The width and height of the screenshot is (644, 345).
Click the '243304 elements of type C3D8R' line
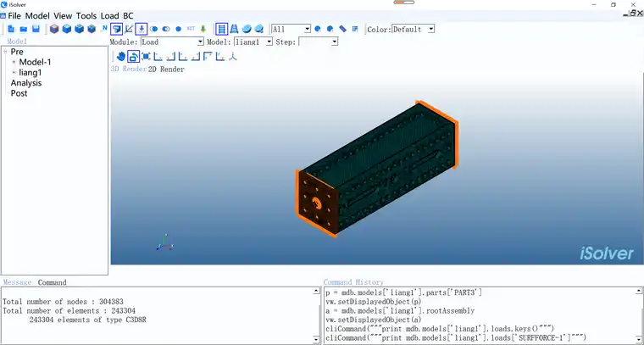coord(87,320)
